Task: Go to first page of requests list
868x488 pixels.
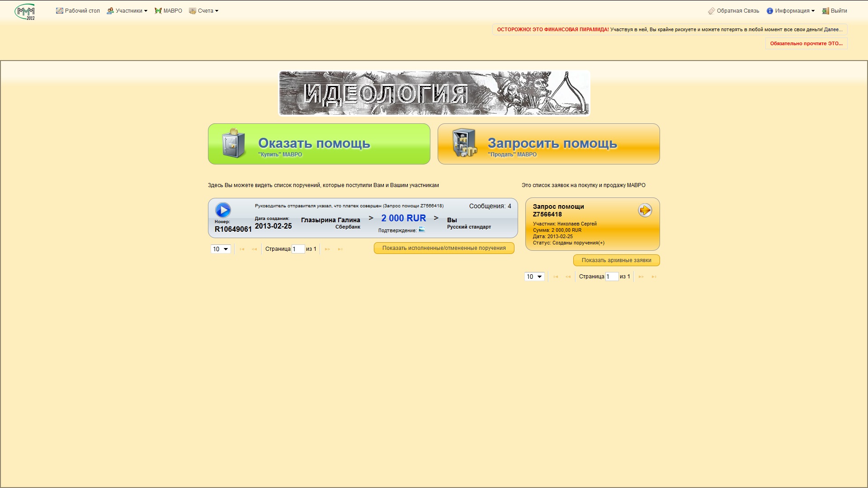Action: 556,277
